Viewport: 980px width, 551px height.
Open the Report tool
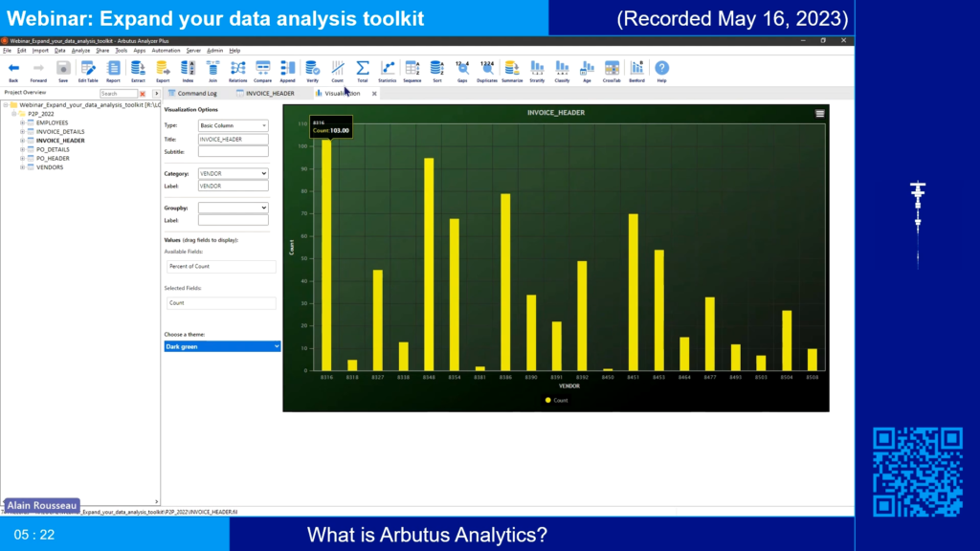point(113,71)
